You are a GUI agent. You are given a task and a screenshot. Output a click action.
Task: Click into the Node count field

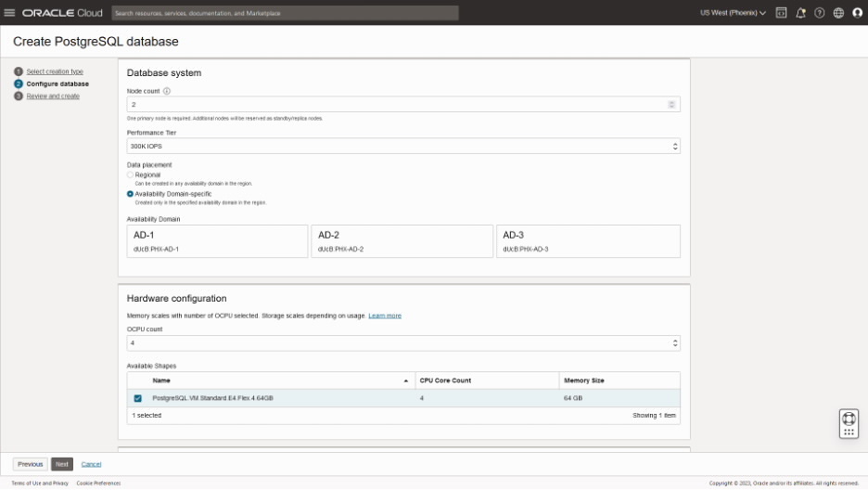point(403,104)
